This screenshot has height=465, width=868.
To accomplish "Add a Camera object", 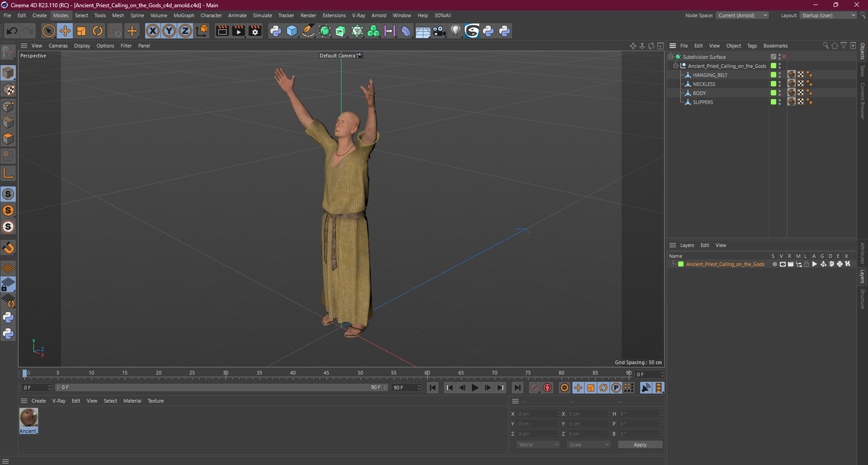I will click(x=439, y=31).
